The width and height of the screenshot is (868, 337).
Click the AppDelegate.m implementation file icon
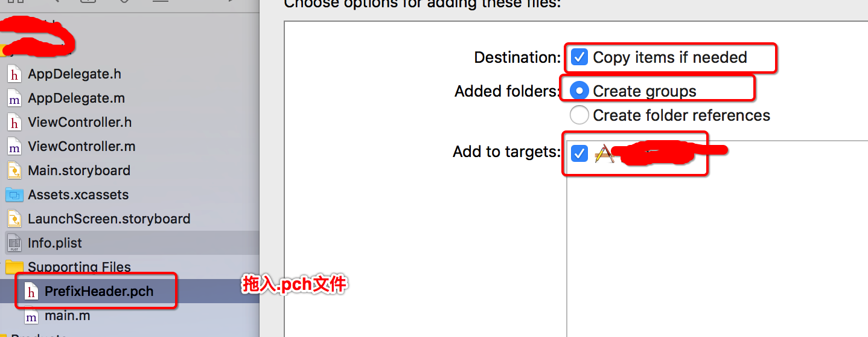click(x=14, y=98)
